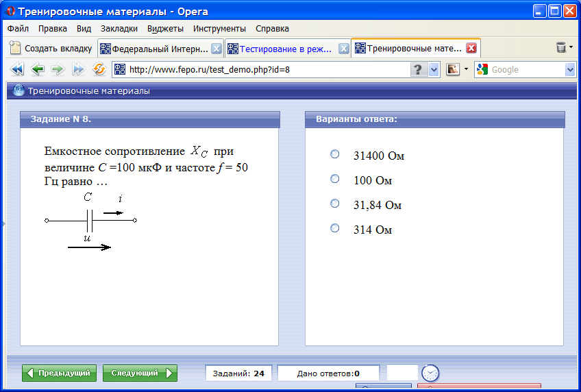Open the Инструменты menu

[219, 29]
